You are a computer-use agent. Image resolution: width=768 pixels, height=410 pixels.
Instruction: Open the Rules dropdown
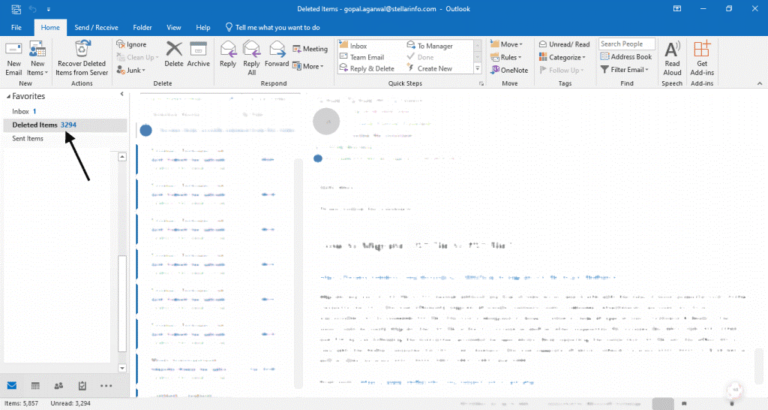tap(506, 57)
